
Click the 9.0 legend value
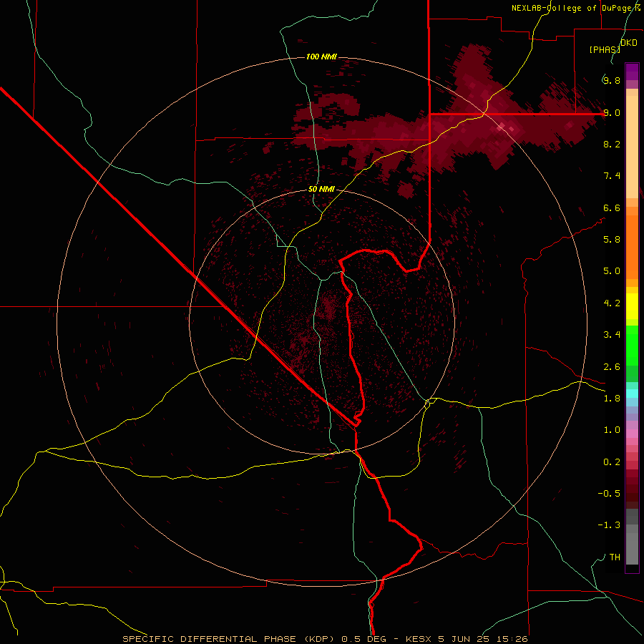[612, 112]
